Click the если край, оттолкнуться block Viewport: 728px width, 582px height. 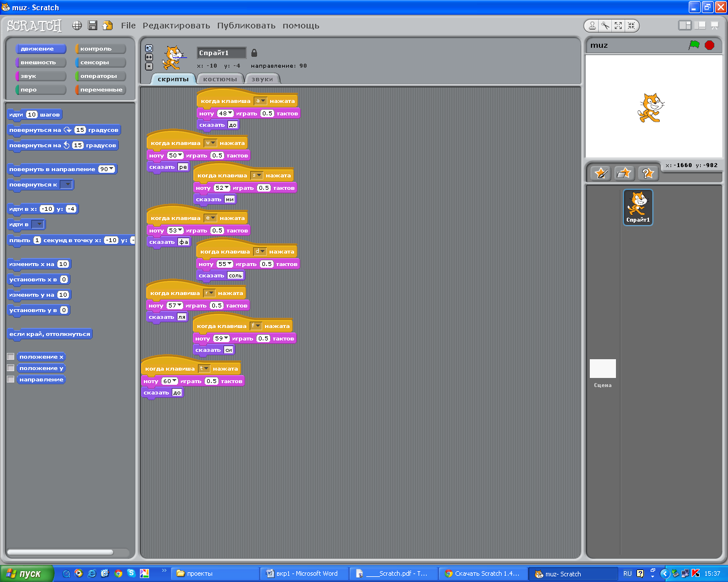[49, 334]
